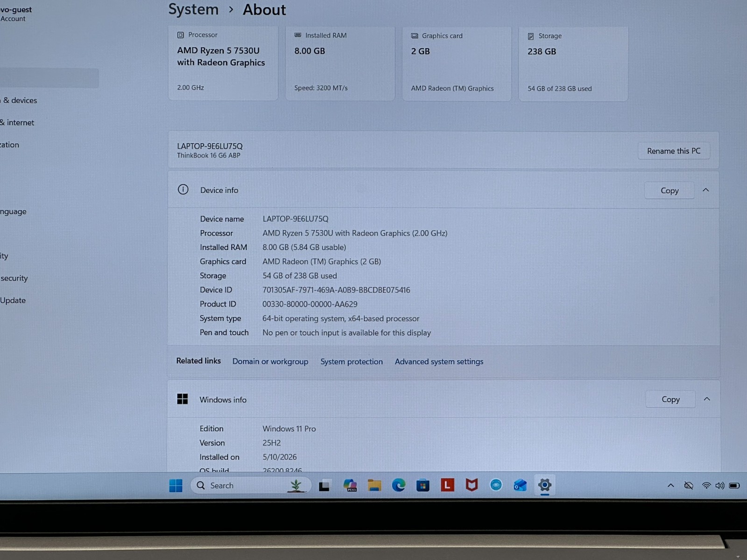
Task: Go back to System breadcrumb
Action: [193, 9]
